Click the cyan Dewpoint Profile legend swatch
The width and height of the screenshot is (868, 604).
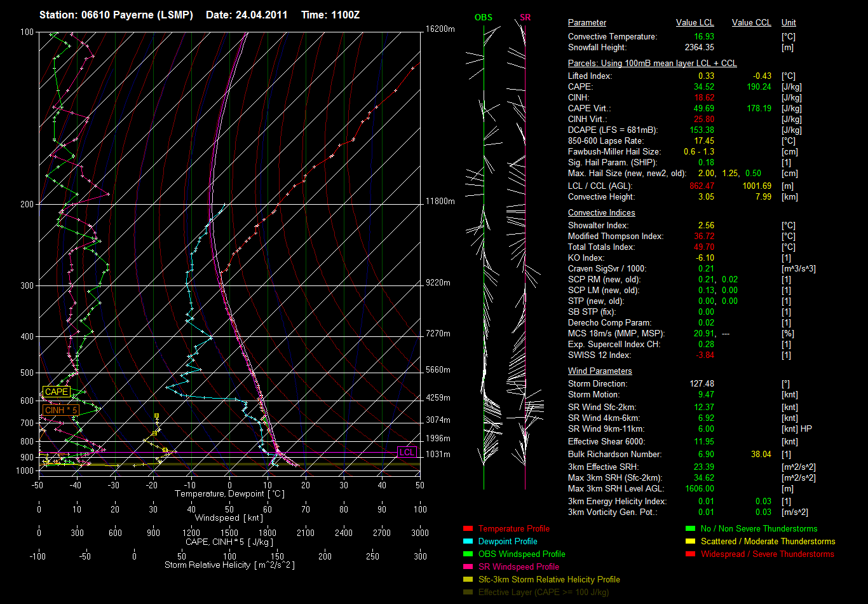click(468, 541)
